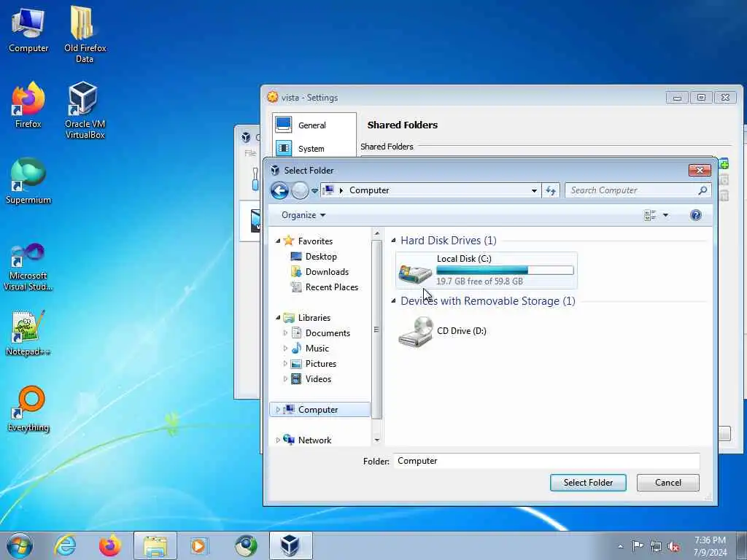Viewport: 747px width, 560px height.
Task: Click the taskbar clock showing 7:36 PM
Action: click(x=710, y=546)
